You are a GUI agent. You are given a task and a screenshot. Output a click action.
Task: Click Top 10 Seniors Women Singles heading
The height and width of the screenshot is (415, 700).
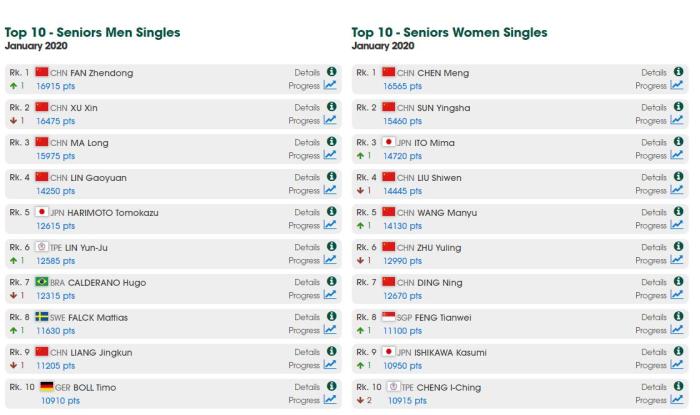click(449, 33)
